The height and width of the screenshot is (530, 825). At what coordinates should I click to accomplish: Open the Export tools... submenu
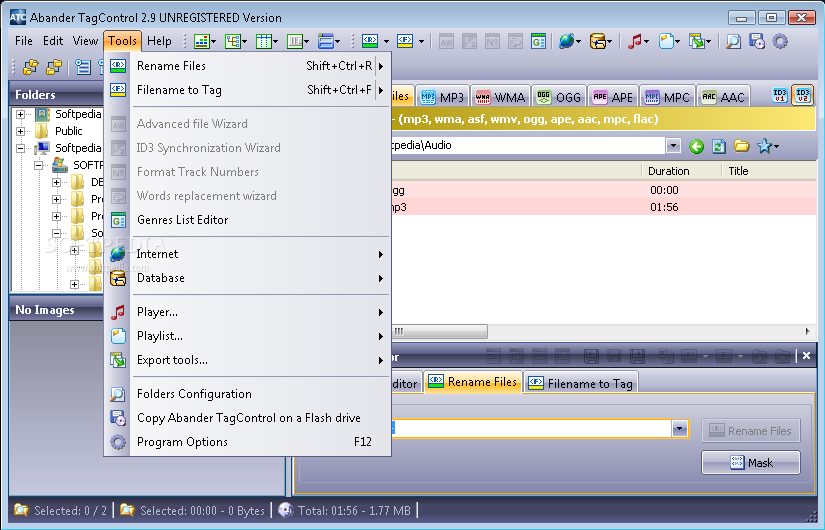(248, 360)
